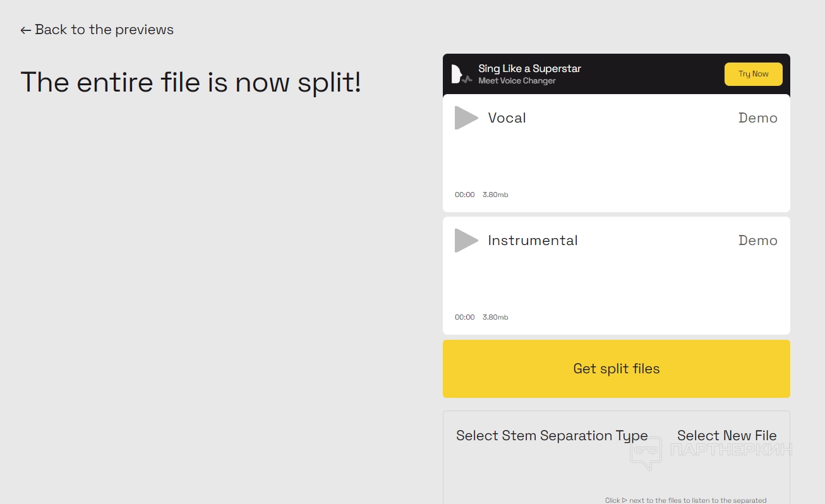Click the back arrow icon

25,30
